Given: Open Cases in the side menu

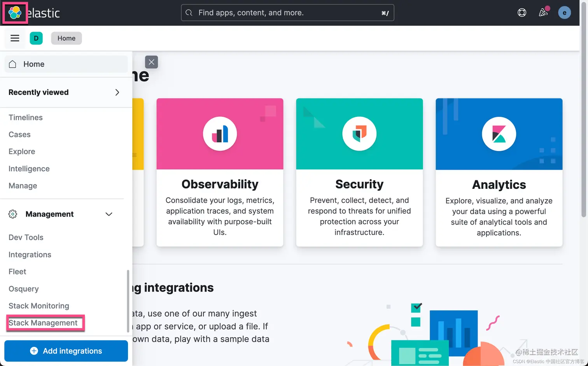Looking at the screenshot, I should 19,135.
